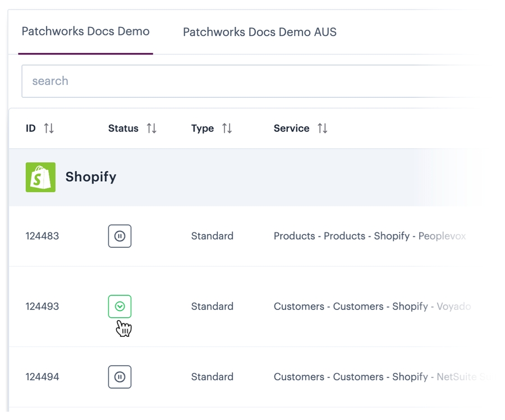505x420 pixels.
Task: Toggle the paused status icon for 124483
Action: (x=120, y=236)
